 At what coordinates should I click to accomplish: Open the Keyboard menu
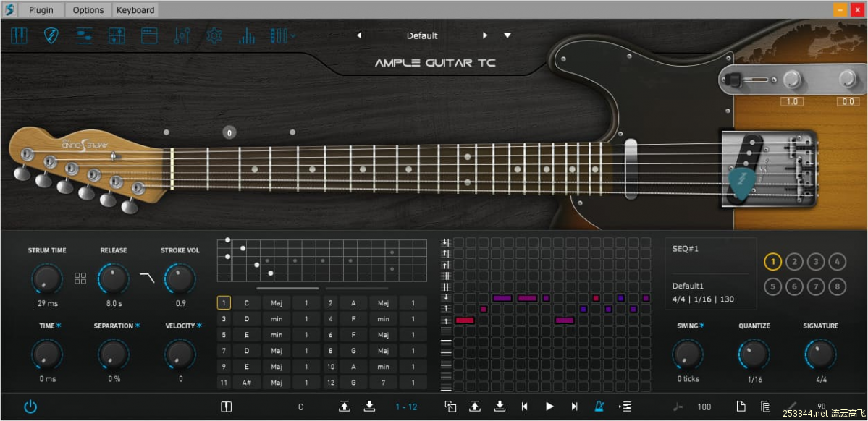click(x=135, y=10)
